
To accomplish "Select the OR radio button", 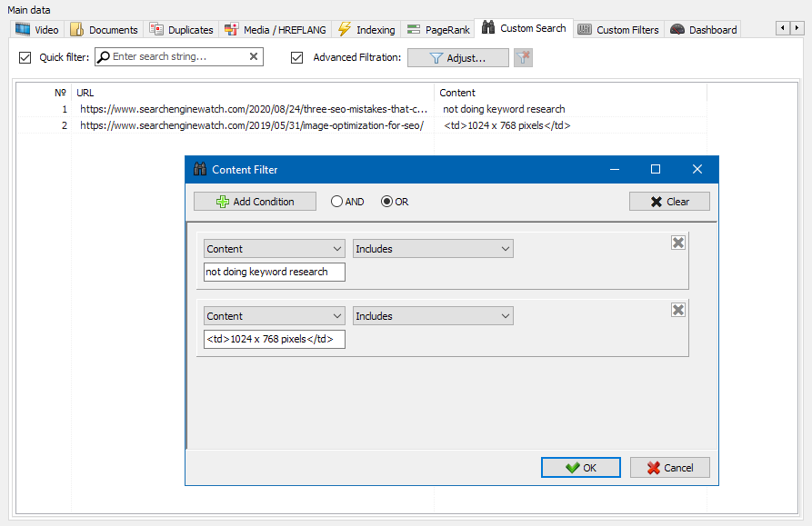I will 387,202.
